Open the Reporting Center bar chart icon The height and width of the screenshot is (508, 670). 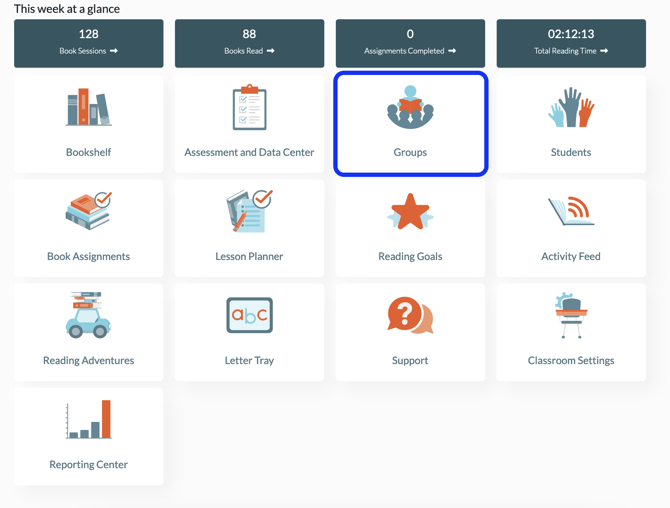click(x=88, y=420)
